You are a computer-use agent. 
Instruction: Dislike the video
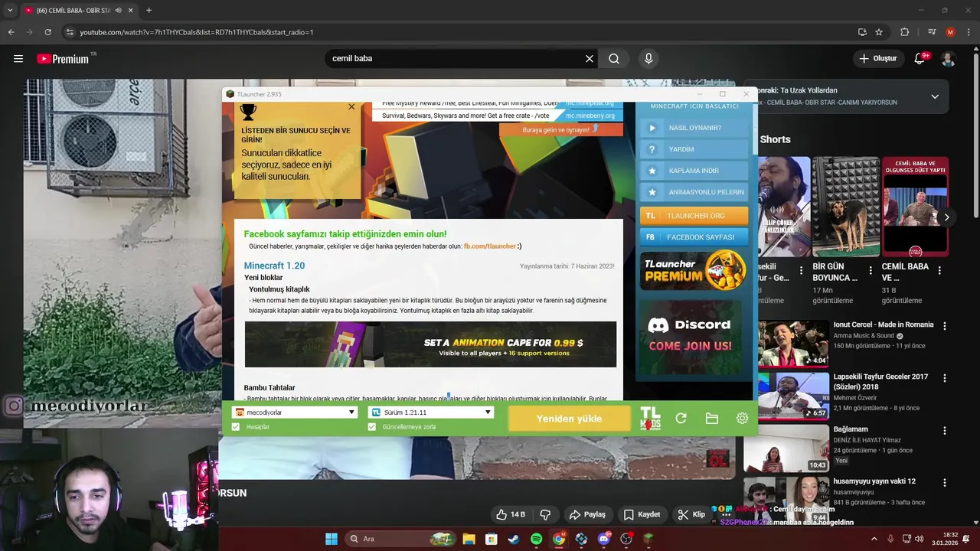click(x=546, y=514)
